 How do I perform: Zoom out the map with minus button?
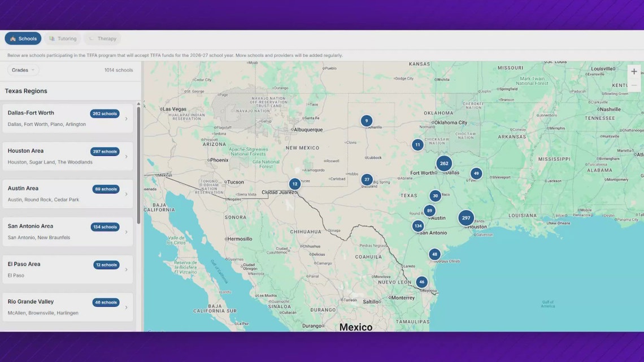click(634, 85)
